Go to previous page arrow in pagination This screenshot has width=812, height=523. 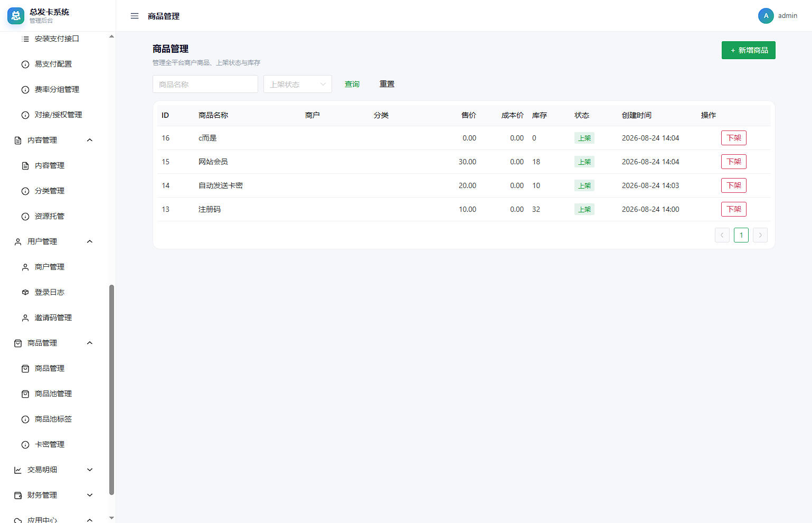pos(722,235)
